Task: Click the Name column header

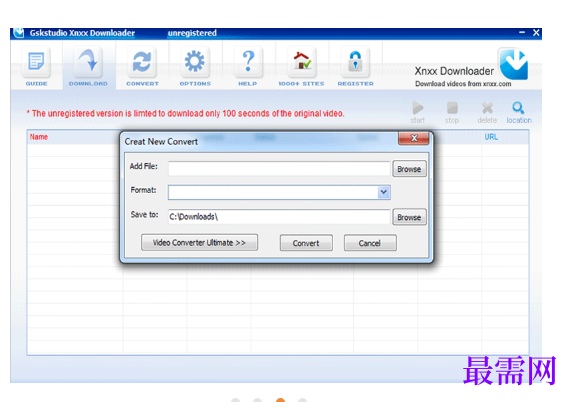Action: (x=39, y=137)
